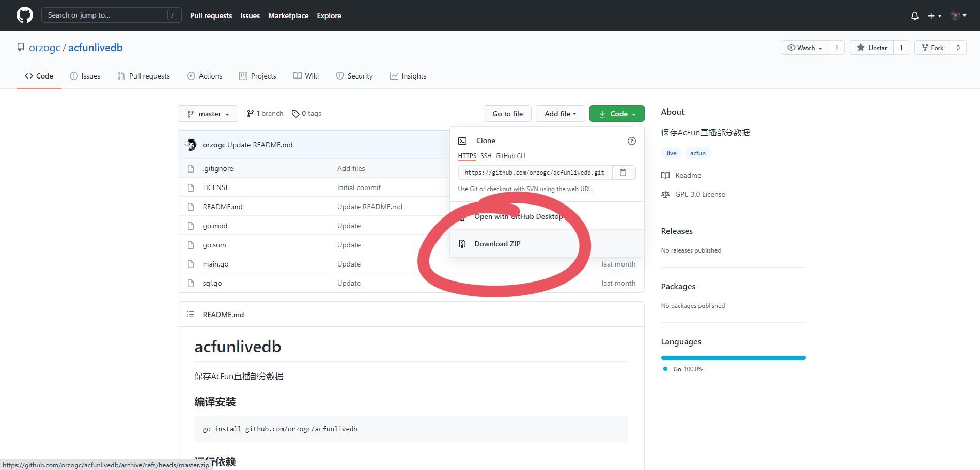The width and height of the screenshot is (980, 470).
Task: Open the Actions tab
Action: pyautogui.click(x=205, y=76)
